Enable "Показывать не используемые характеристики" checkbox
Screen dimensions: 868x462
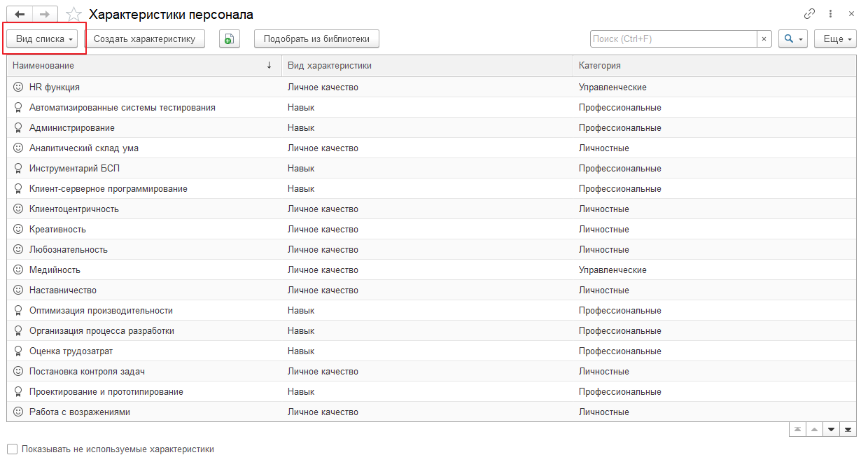(x=12, y=449)
